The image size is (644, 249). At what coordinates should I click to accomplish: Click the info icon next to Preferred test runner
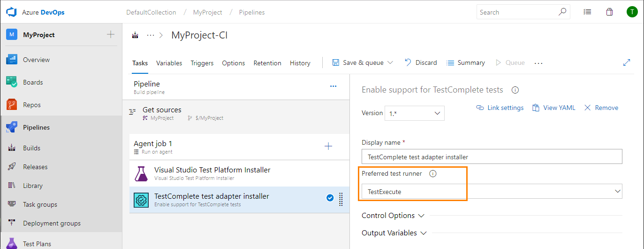(x=433, y=174)
